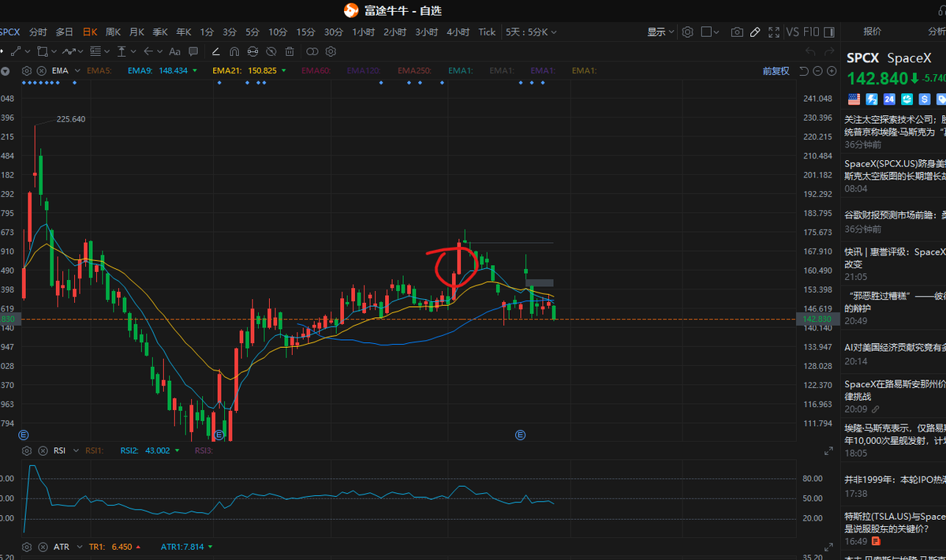
Task: Enter fullscreen chart mode
Action: (774, 32)
